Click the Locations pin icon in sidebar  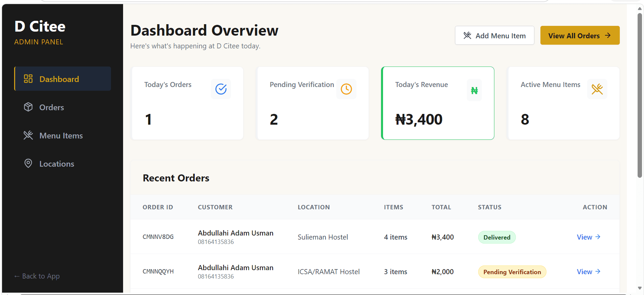[28, 163]
